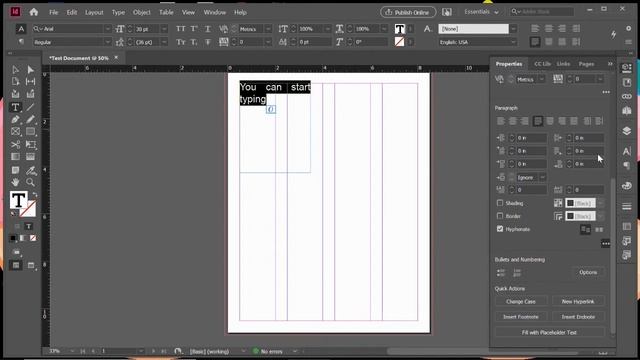Uncheck the Hyphenate checkbox

[x=500, y=229]
